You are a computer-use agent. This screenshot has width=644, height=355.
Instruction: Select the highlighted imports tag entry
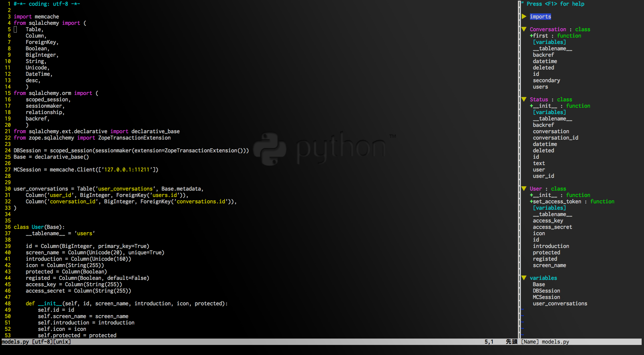coord(540,16)
